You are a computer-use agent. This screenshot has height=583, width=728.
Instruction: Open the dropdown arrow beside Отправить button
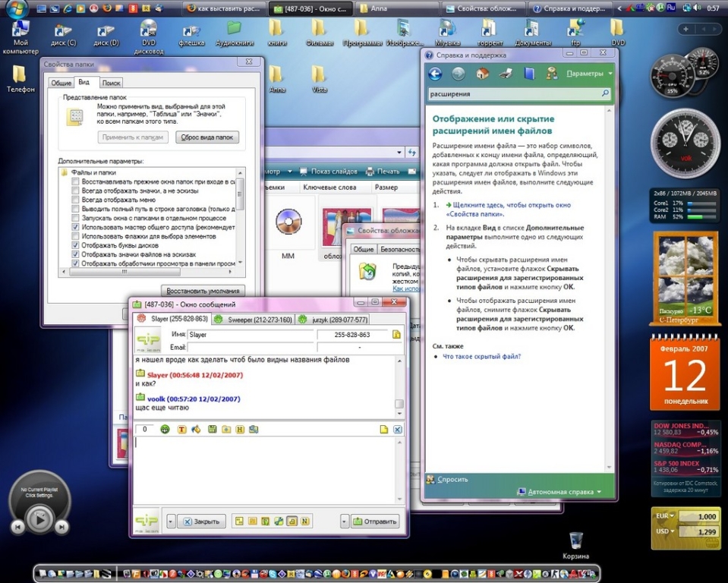tap(344, 522)
